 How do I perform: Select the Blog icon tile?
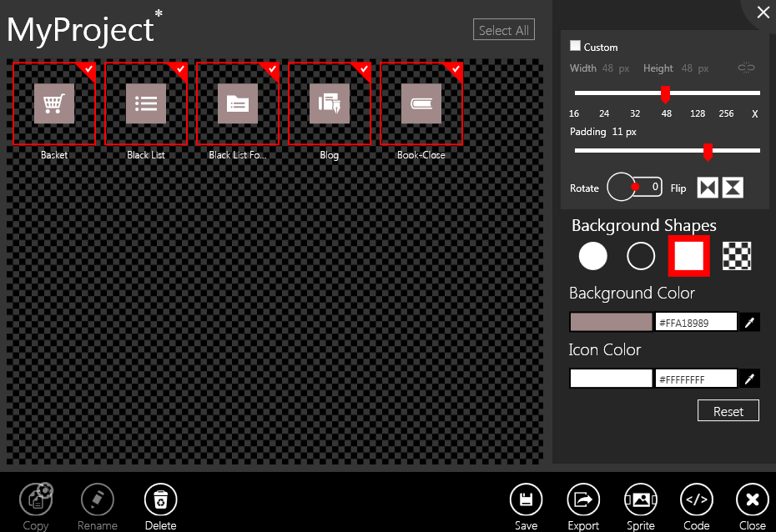[x=330, y=103]
